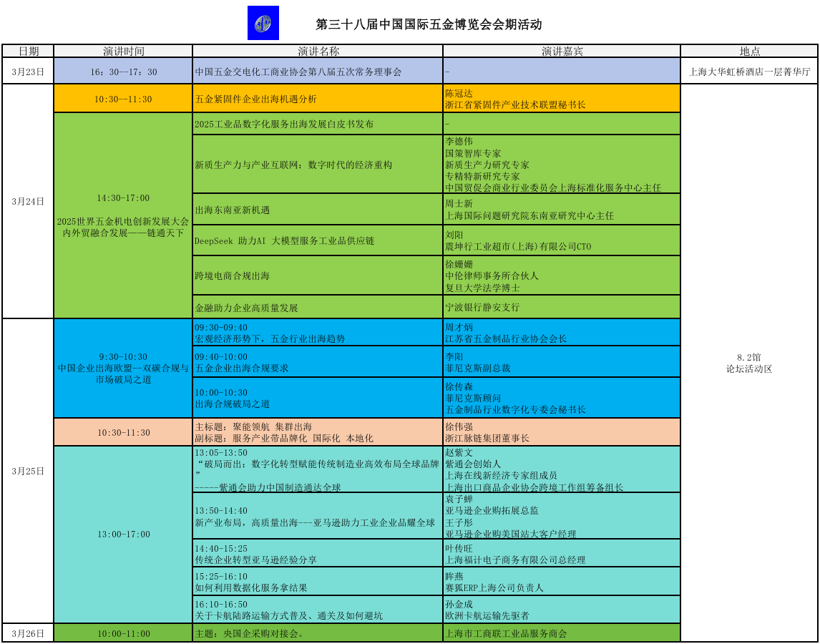Select the title 第三十八届中国国际五金博览会会期活动
This screenshot has width=820, height=644.
click(429, 24)
